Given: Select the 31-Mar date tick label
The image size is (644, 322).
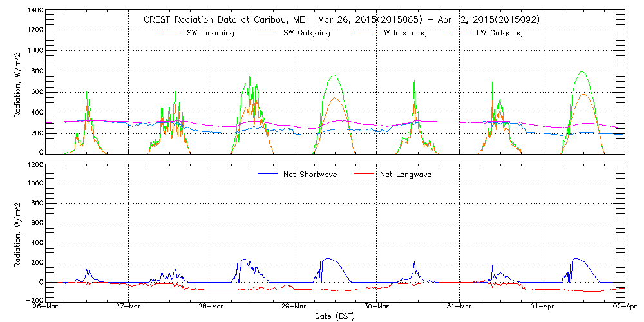Looking at the screenshot, I should tap(459, 307).
